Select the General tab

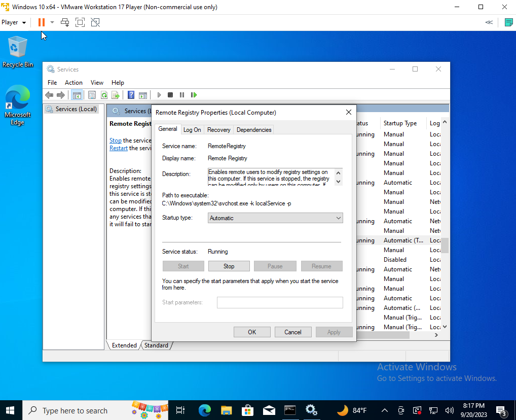click(167, 129)
